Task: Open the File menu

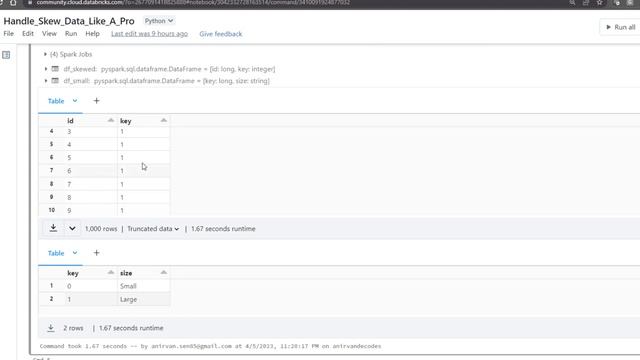Action: point(9,34)
